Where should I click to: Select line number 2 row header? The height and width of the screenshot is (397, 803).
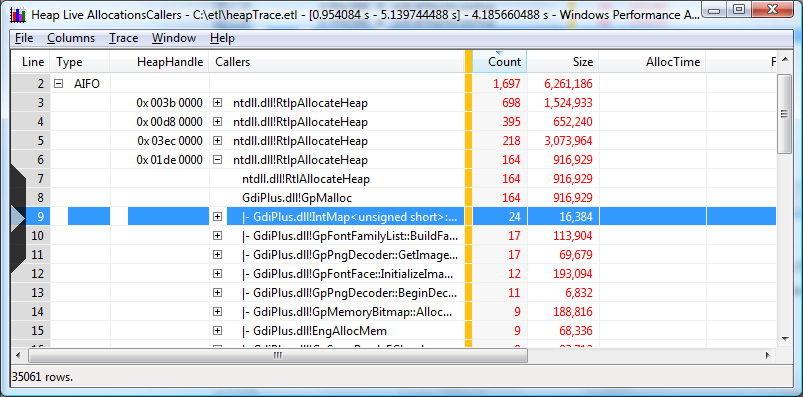tap(31, 84)
